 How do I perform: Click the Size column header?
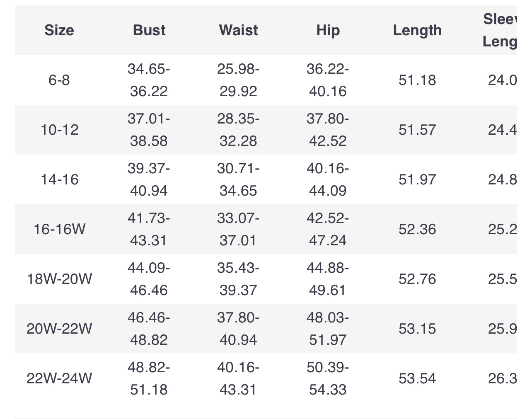[x=59, y=30]
